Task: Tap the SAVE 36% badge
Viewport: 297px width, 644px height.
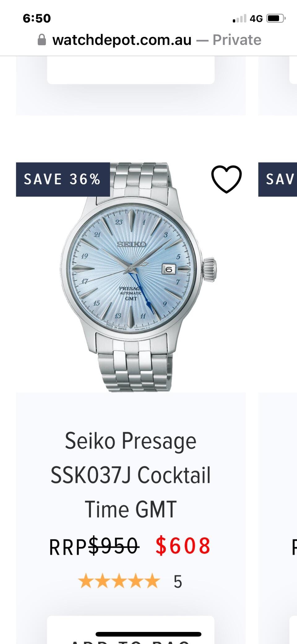Action: pos(63,179)
